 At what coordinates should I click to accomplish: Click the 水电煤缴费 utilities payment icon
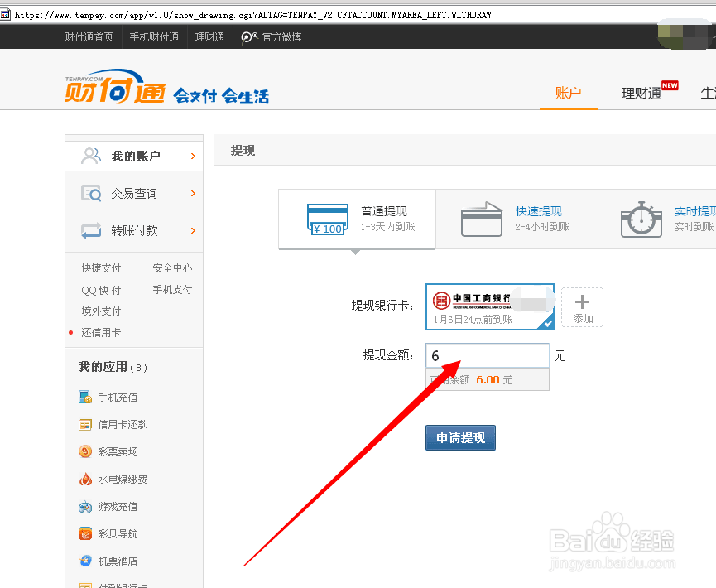(86, 479)
